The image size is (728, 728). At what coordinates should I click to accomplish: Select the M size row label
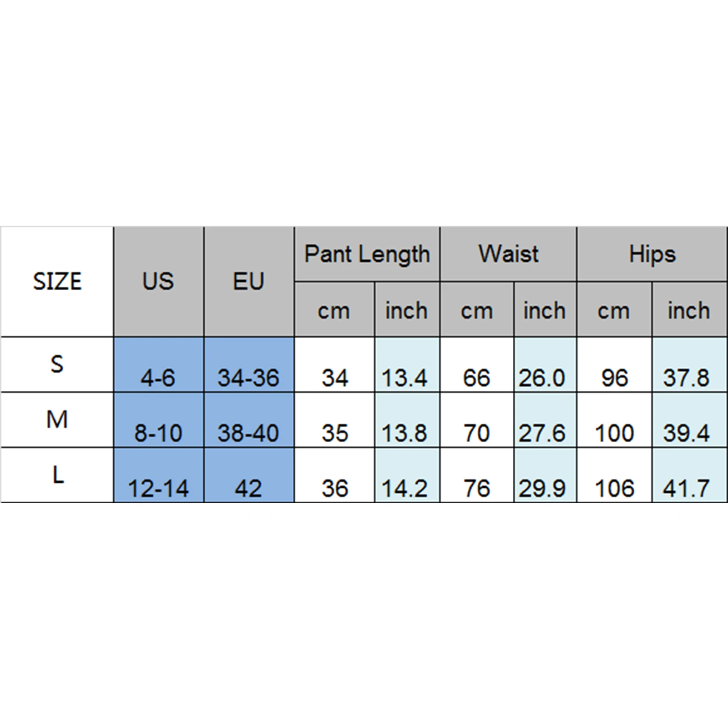pos(57,420)
